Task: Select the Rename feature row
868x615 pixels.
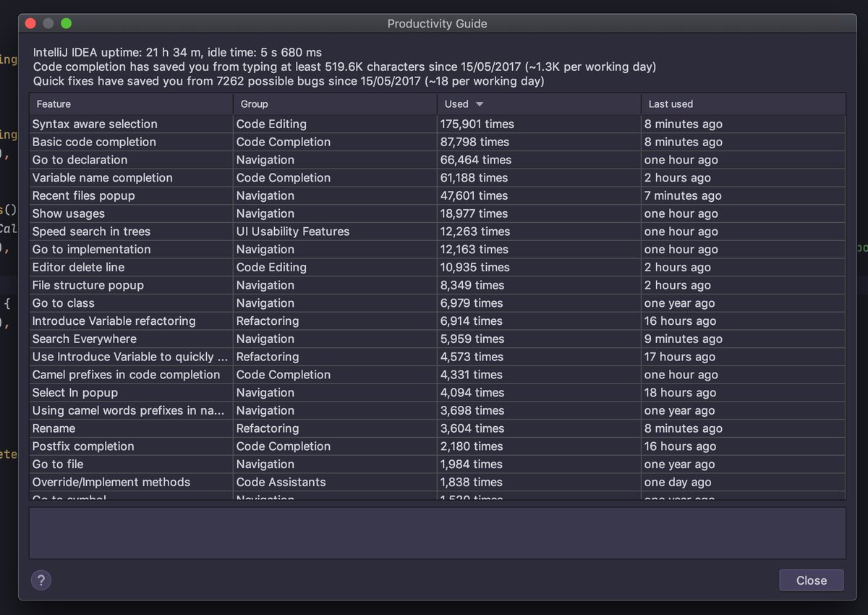Action: click(x=437, y=428)
